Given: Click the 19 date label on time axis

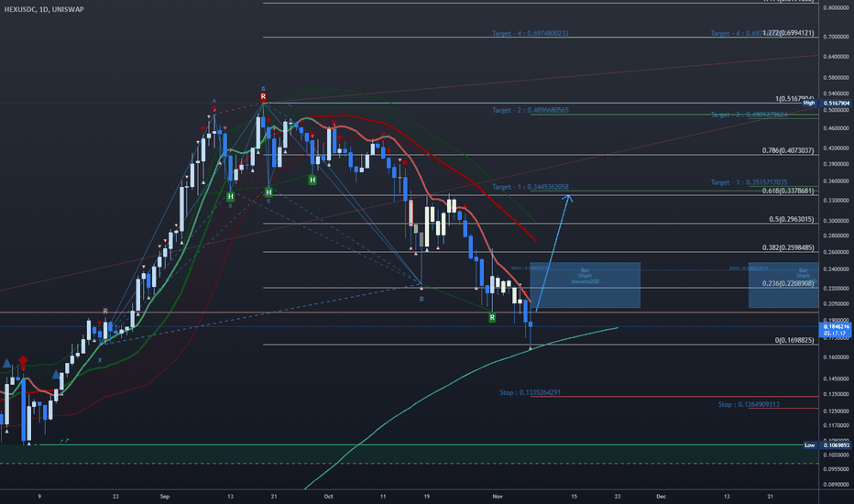Looking at the screenshot, I should (x=426, y=497).
